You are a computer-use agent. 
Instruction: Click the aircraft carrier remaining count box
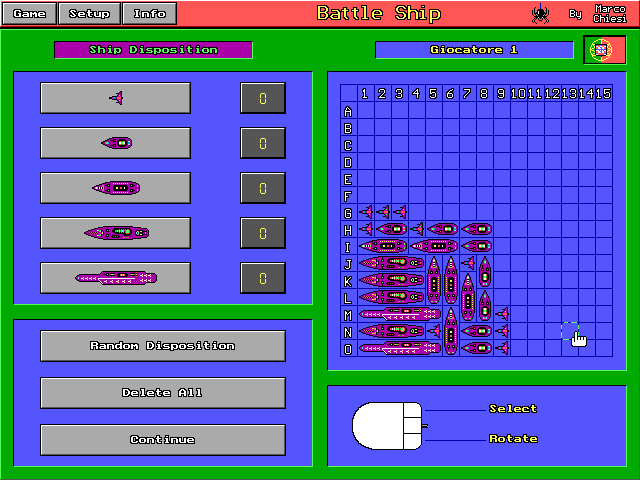coord(263,278)
